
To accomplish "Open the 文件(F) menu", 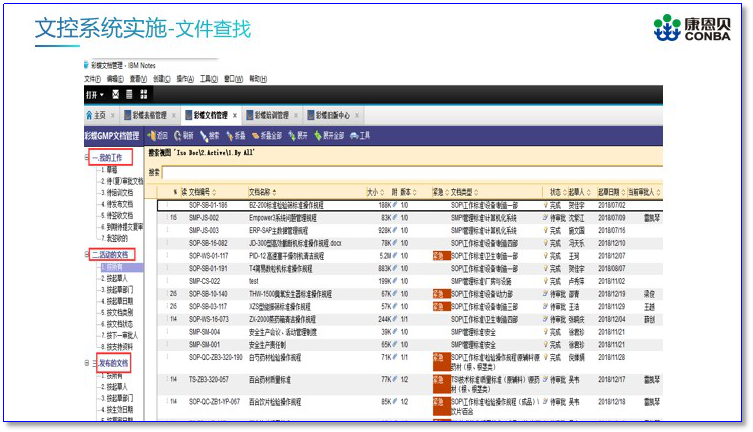I will tap(93, 78).
